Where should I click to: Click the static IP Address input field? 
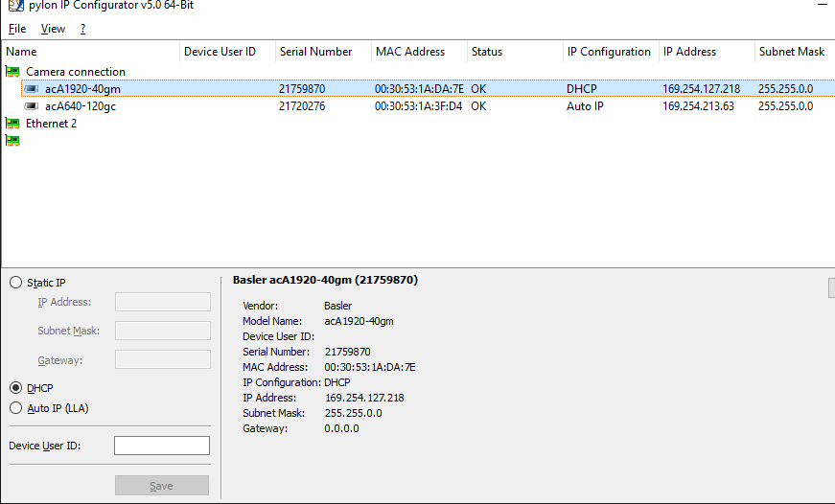162,302
